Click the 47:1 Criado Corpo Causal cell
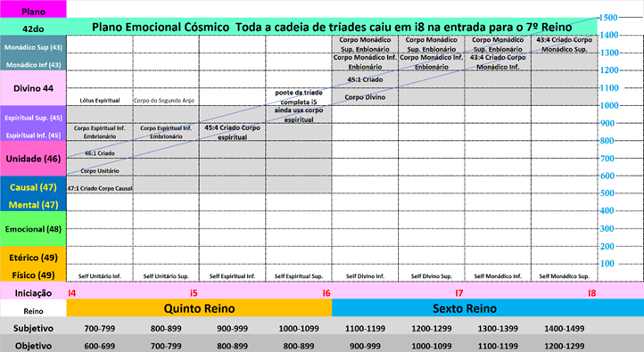Screen dimensions: 644x352 pos(100,188)
